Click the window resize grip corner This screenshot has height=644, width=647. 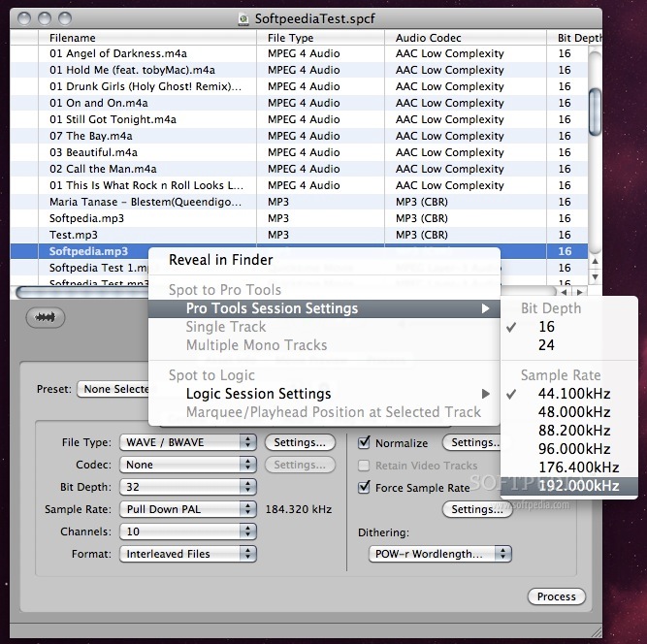pos(596,631)
